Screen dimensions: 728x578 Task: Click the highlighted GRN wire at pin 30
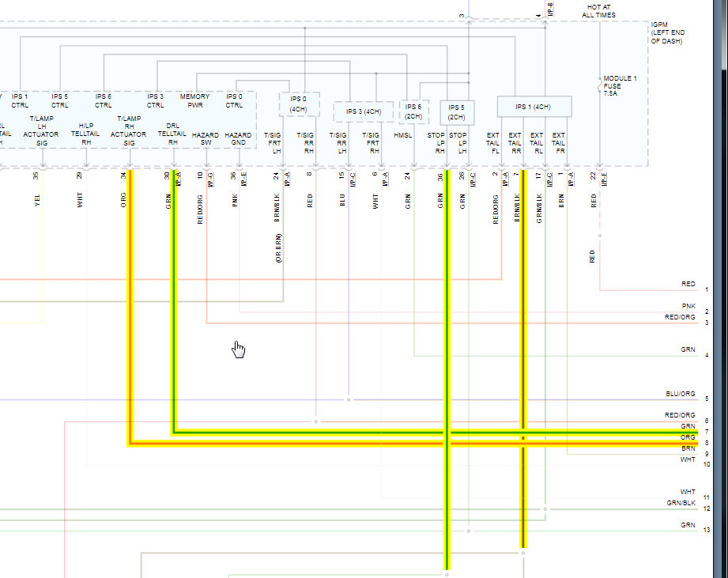(x=175, y=302)
